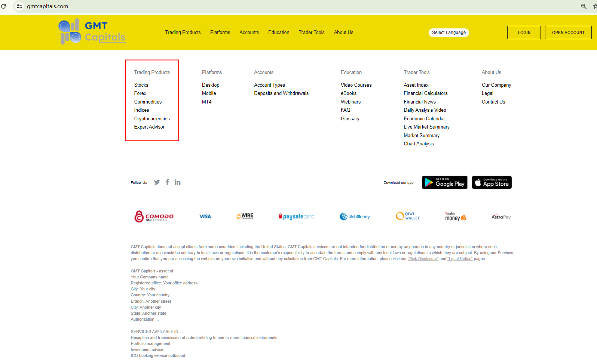Image resolution: width=597 pixels, height=364 pixels.
Task: Click the paysafecard logo
Action: point(296,216)
